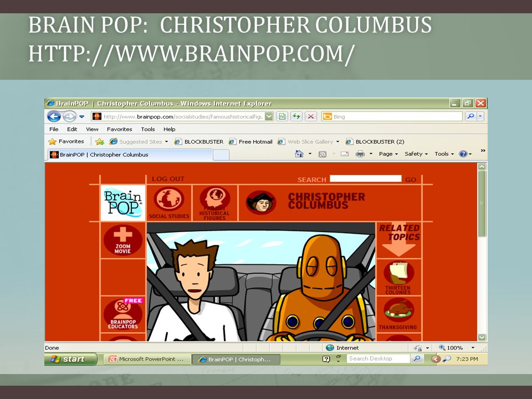Click the Internet security zone indicator

pos(342,348)
